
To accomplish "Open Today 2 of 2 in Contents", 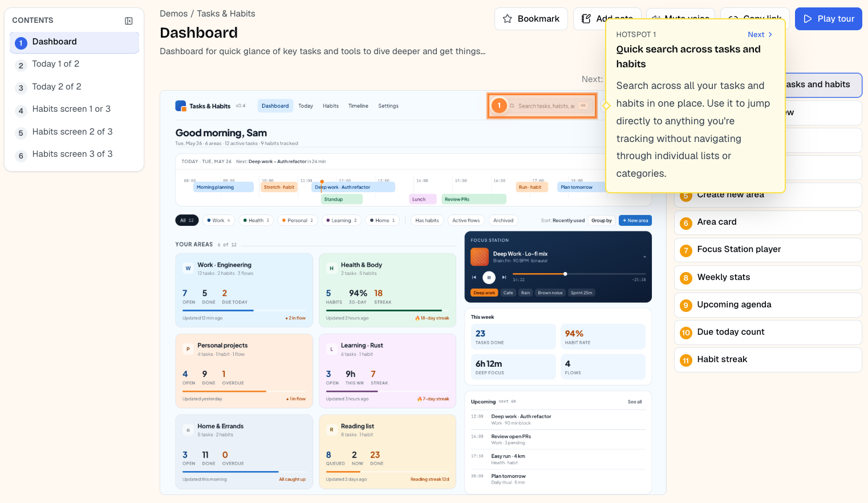I will coord(74,87).
